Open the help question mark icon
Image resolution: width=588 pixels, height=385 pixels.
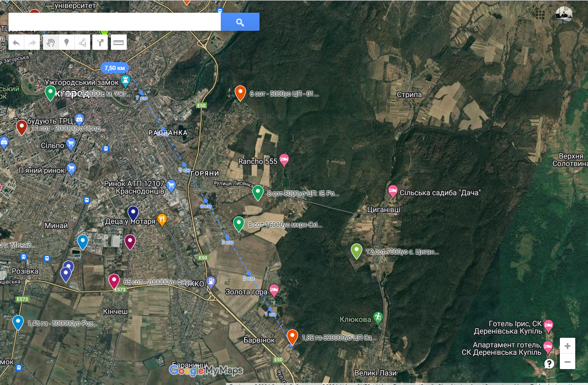[x=549, y=364]
